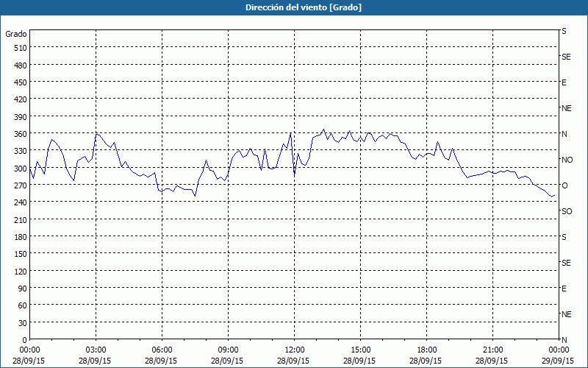
Task: Click the E compass label level with 450
Action: pos(564,82)
